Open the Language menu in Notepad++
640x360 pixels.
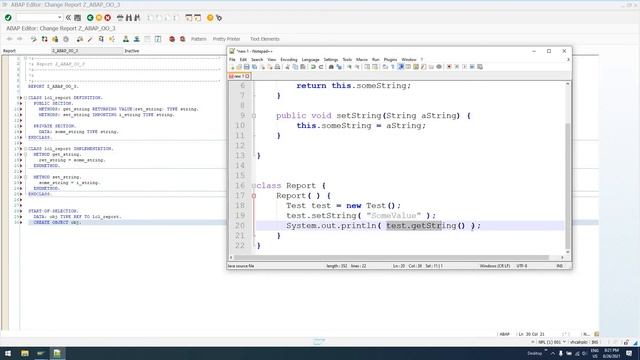coord(311,60)
